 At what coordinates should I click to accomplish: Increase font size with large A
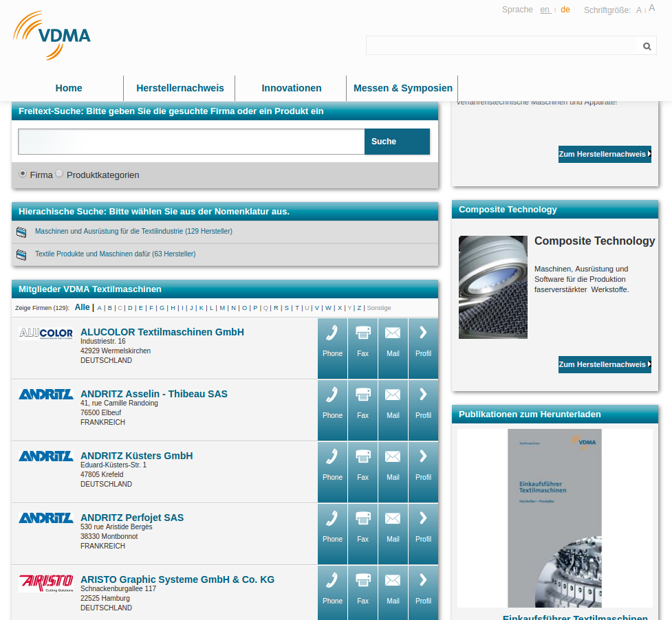click(652, 8)
